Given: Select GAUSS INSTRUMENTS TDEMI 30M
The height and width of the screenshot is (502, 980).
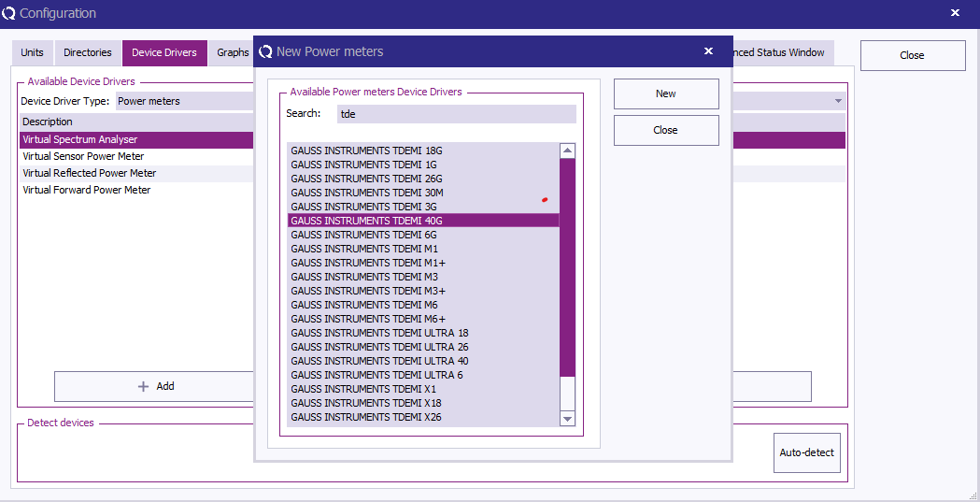Looking at the screenshot, I should [423, 193].
